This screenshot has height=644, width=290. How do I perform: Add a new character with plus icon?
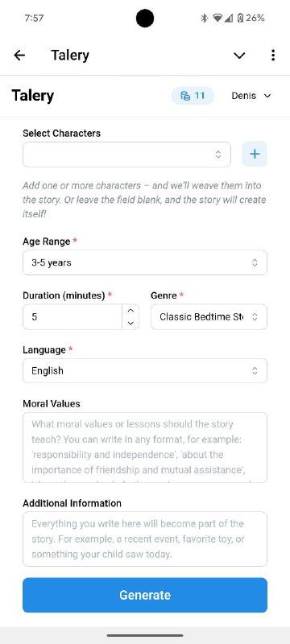(x=255, y=154)
